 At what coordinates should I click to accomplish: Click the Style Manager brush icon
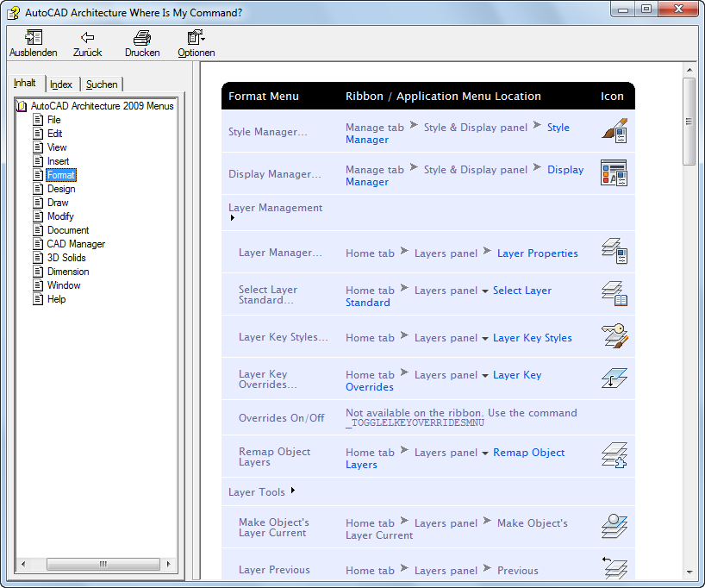tap(615, 131)
